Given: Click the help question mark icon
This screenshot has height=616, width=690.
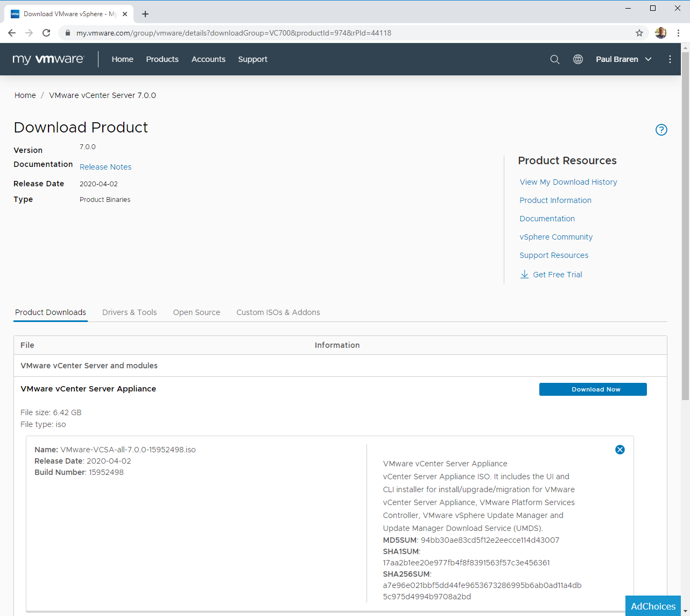Looking at the screenshot, I should (x=661, y=130).
